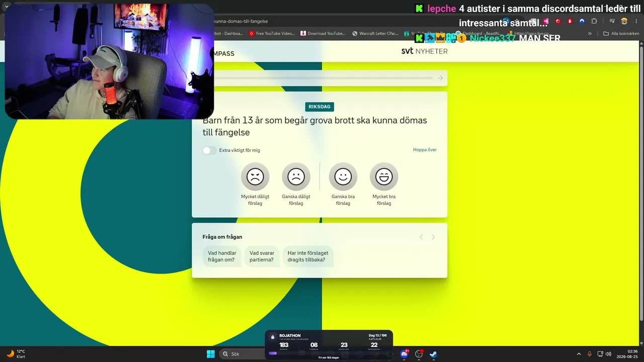This screenshot has width=644, height=362.
Task: Open Discord from the taskbar
Action: pyautogui.click(x=404, y=354)
